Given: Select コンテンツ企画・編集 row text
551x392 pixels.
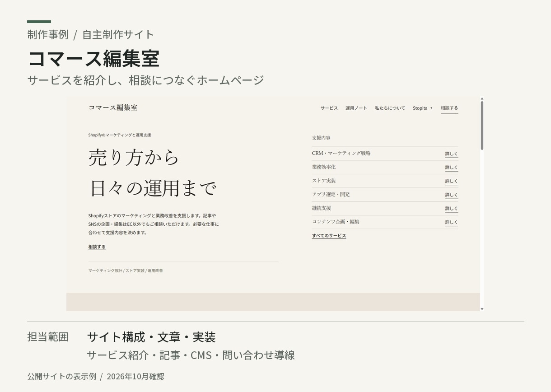Looking at the screenshot, I should click(336, 222).
